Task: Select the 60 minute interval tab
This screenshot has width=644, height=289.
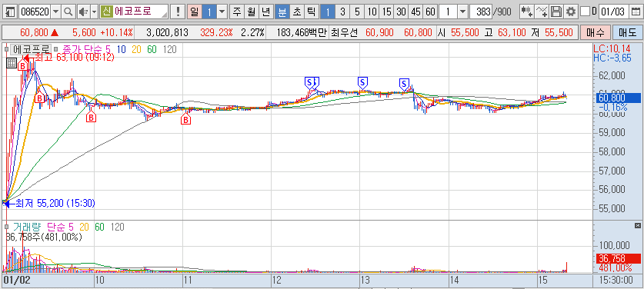Action: [x=430, y=12]
